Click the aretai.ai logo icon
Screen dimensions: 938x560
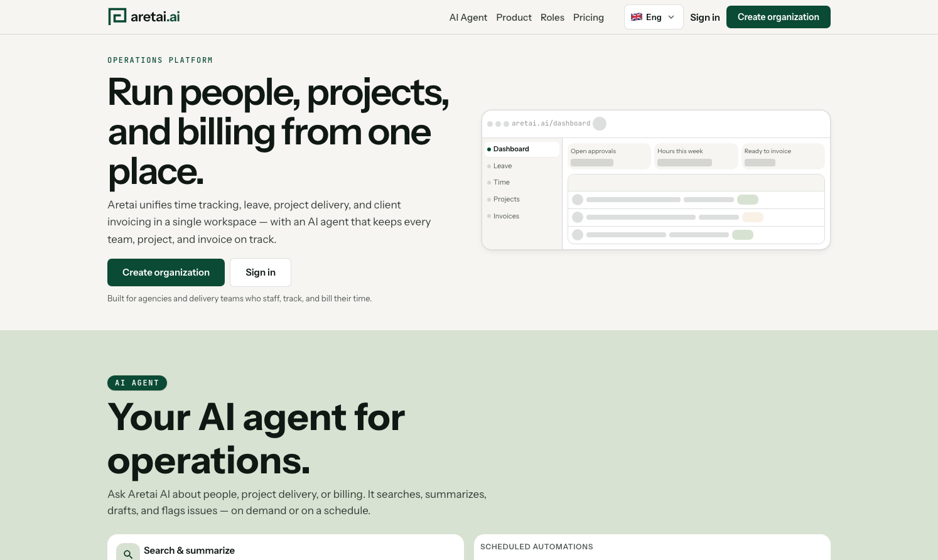[x=117, y=17]
